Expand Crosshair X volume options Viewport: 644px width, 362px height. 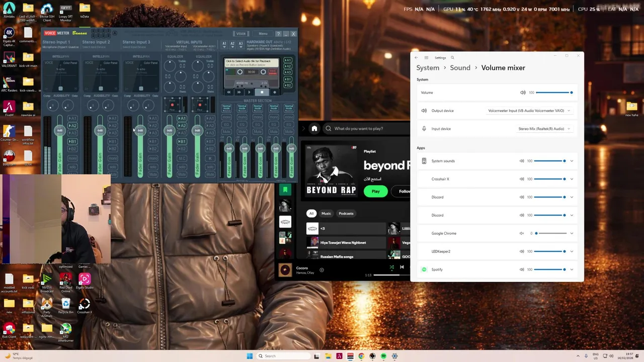[x=572, y=179]
